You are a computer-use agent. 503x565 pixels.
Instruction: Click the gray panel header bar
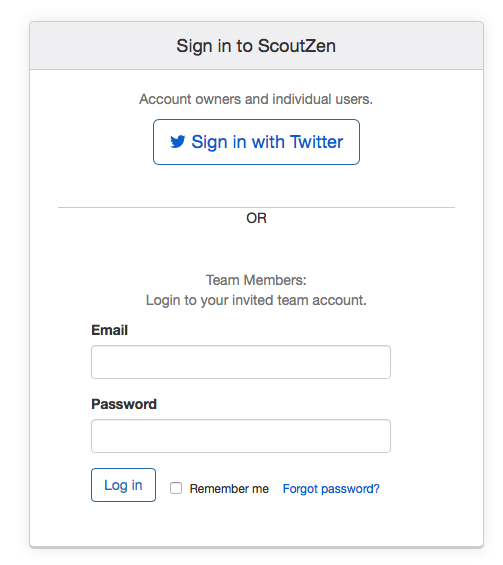click(x=256, y=46)
